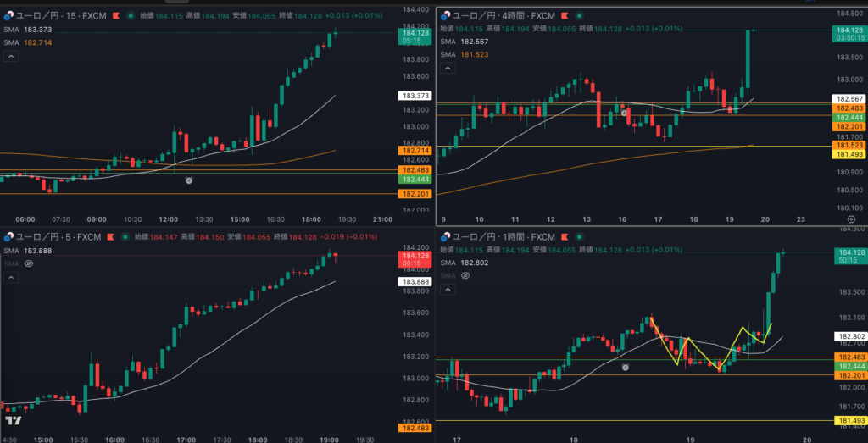The width and height of the screenshot is (868, 443).
Task: Click the TradingView logo in the 5-minute chart
Action: 13,420
